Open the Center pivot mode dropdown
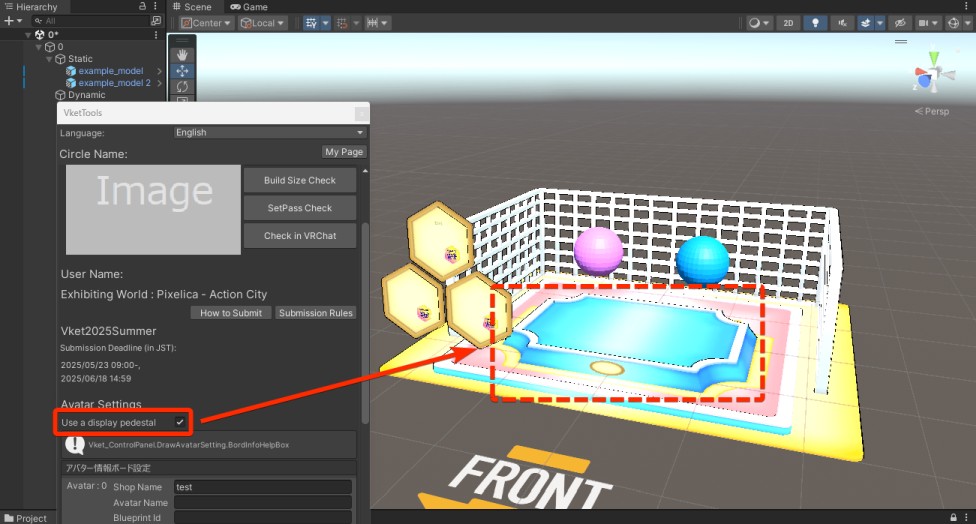 point(207,23)
